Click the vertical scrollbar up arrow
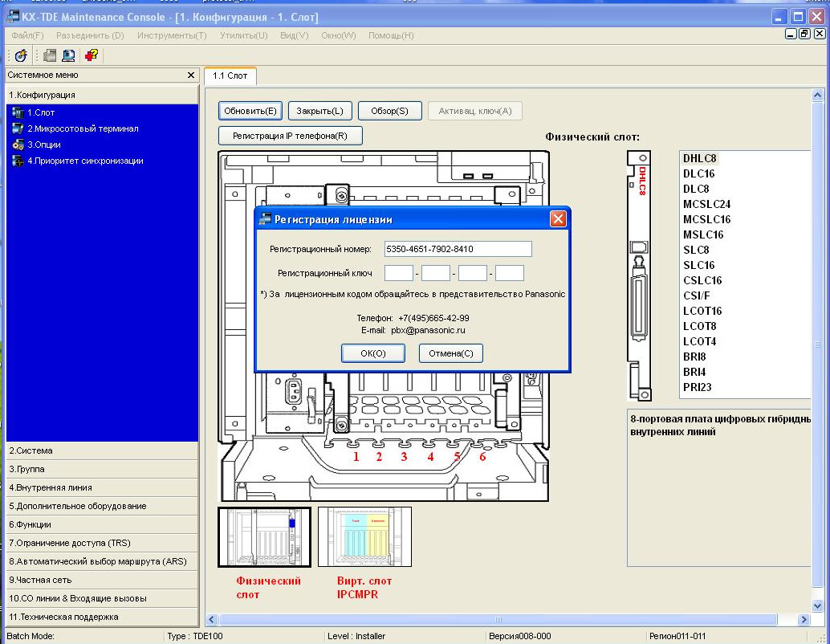Viewport: 830px width, 644px height. [817, 96]
